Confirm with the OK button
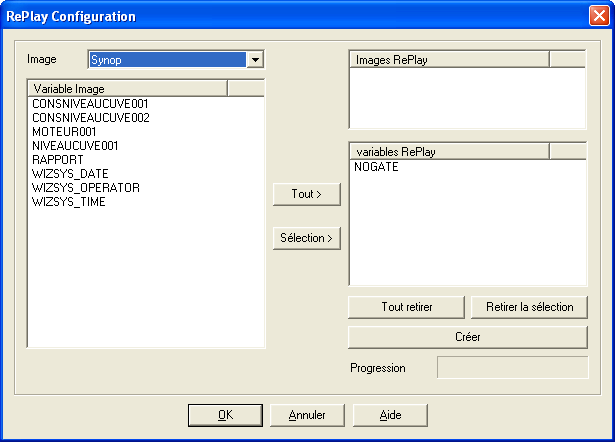615x442 pixels. [x=225, y=414]
